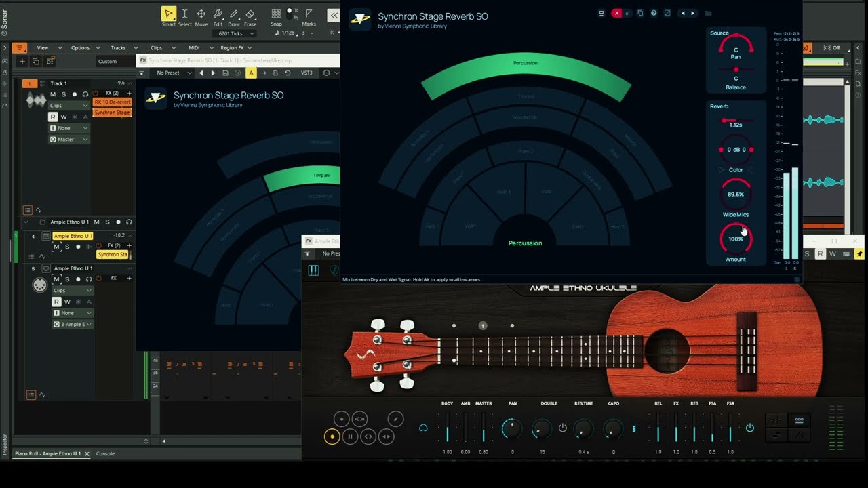Open plugin help question icon
The width and height of the screenshot is (868, 488).
pyautogui.click(x=654, y=13)
